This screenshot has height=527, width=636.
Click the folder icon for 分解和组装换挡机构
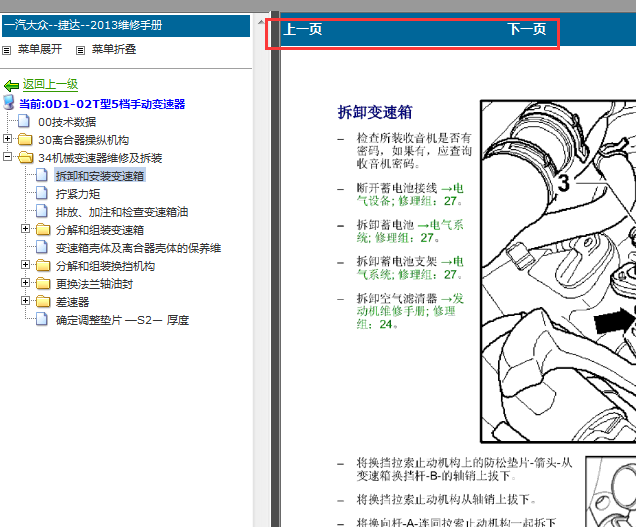point(43,266)
